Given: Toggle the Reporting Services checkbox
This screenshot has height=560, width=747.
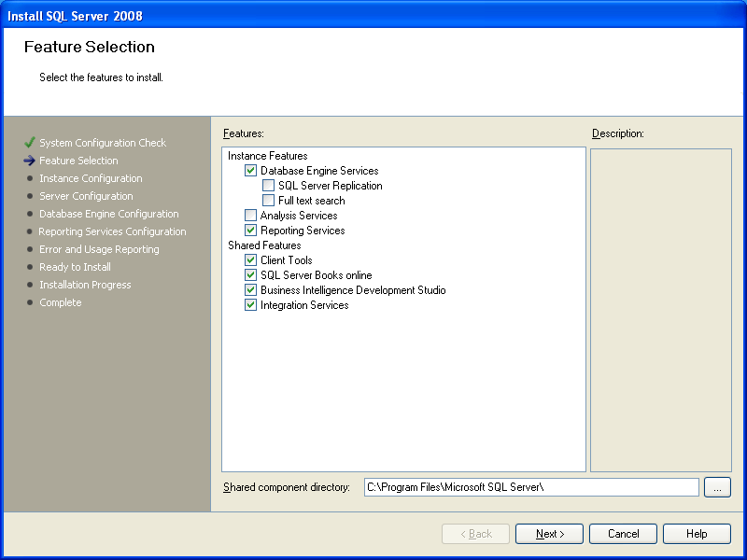Looking at the screenshot, I should tap(250, 230).
